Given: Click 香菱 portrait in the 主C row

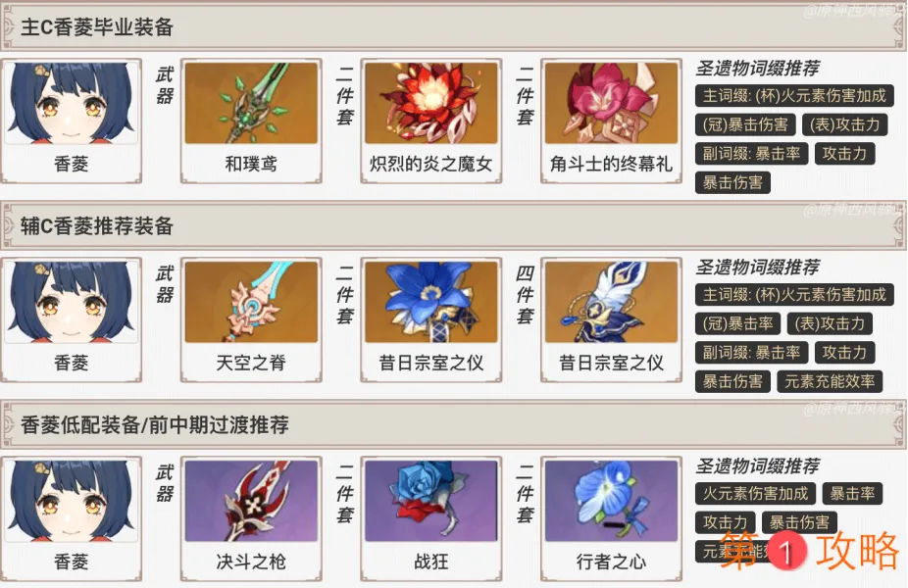Looking at the screenshot, I should pos(72,103).
